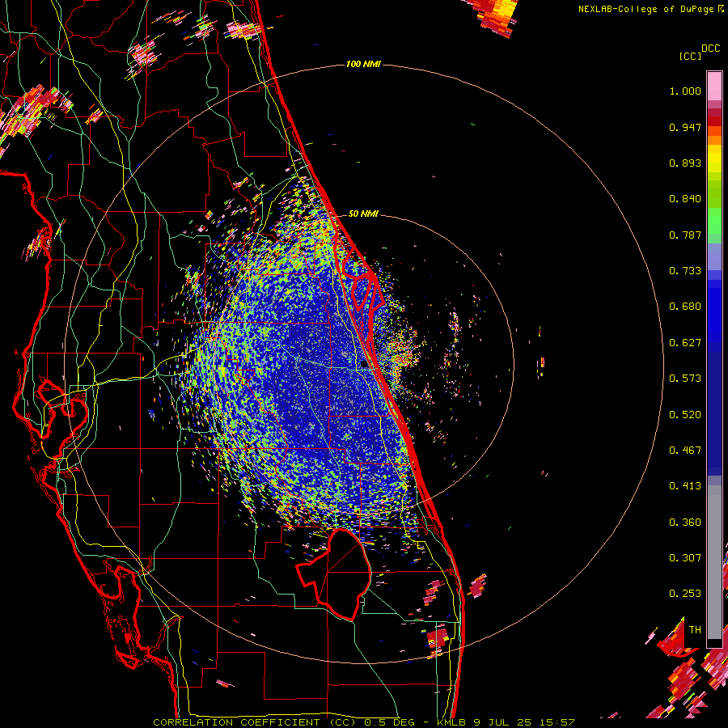Click the black radar site dot on the coast

coord(364,365)
